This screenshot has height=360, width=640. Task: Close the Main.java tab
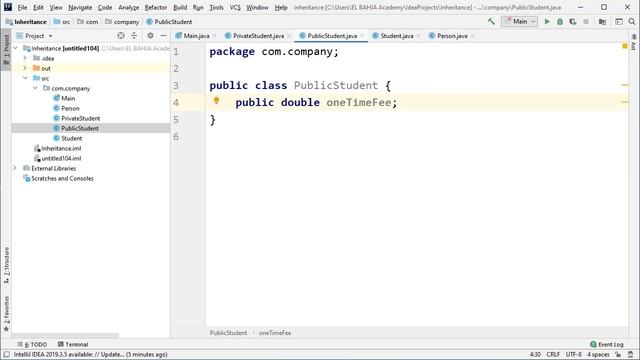click(x=214, y=36)
